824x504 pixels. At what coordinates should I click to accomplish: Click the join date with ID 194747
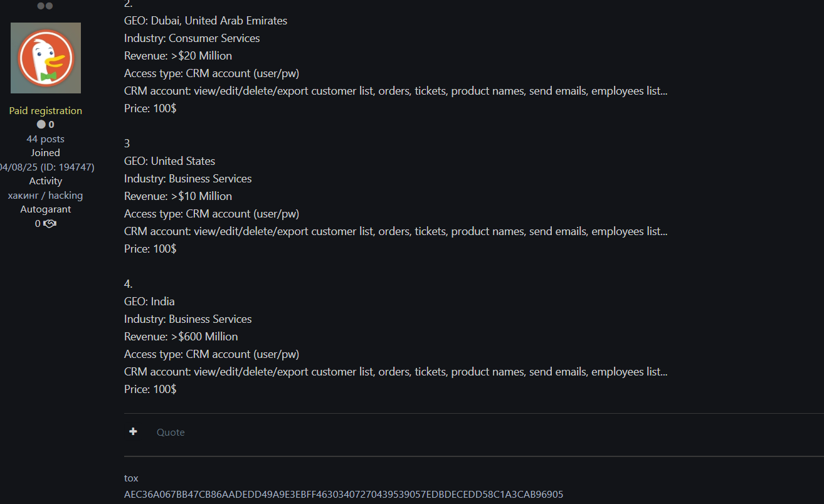click(x=47, y=167)
